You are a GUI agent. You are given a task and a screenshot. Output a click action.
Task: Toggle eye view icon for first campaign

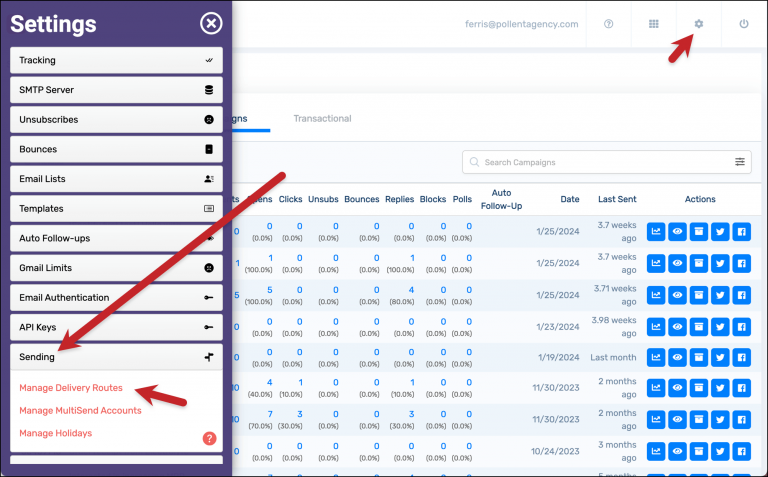pos(678,232)
